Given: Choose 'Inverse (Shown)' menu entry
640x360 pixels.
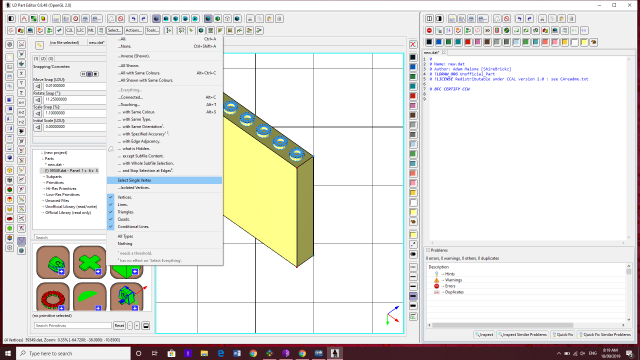Looking at the screenshot, I should [164, 56].
